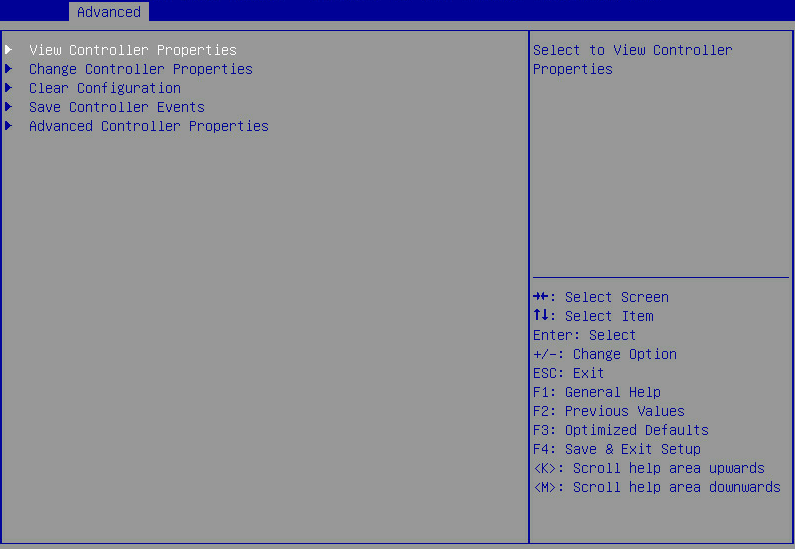Image resolution: width=795 pixels, height=549 pixels.
Task: Click the arrow beside Save Controller Events
Action: tap(9, 106)
